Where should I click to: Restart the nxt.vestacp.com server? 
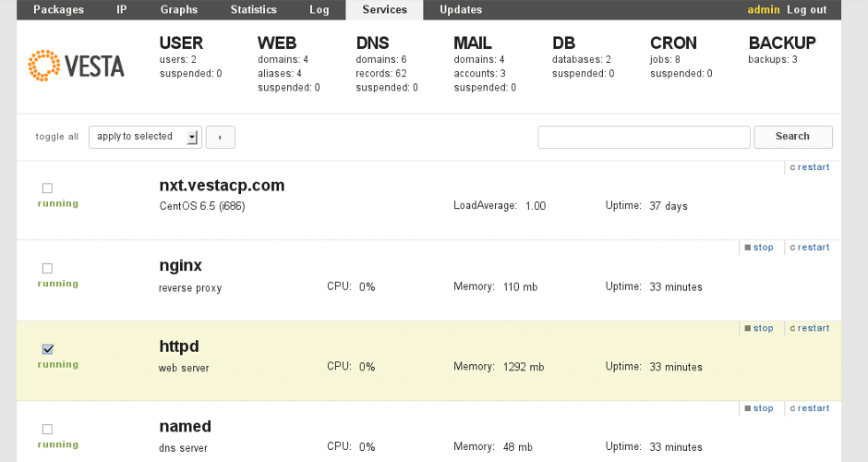(x=809, y=167)
